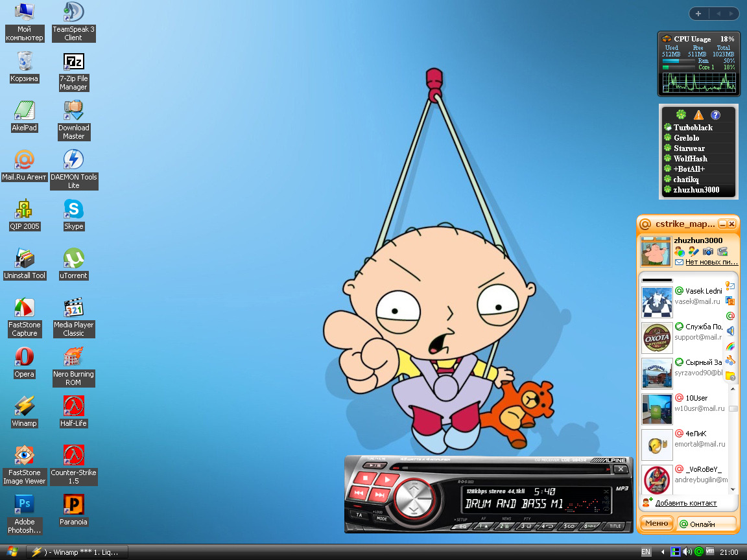Click the EN language indicator in tray

click(x=646, y=552)
